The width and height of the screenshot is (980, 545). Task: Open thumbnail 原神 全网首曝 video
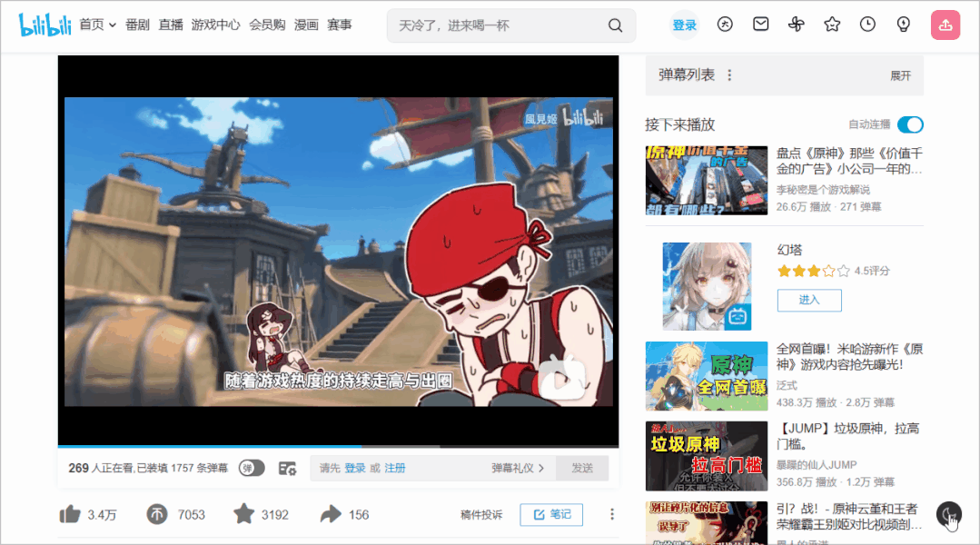707,376
